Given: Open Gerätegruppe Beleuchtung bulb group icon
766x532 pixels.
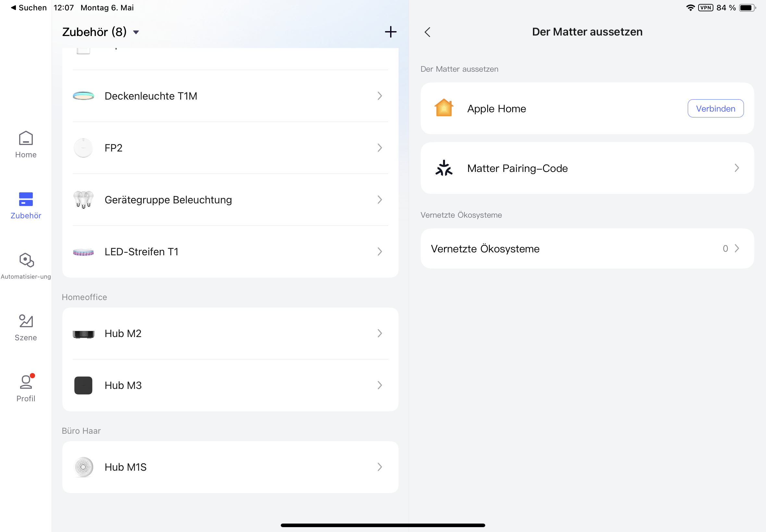Looking at the screenshot, I should (x=83, y=200).
